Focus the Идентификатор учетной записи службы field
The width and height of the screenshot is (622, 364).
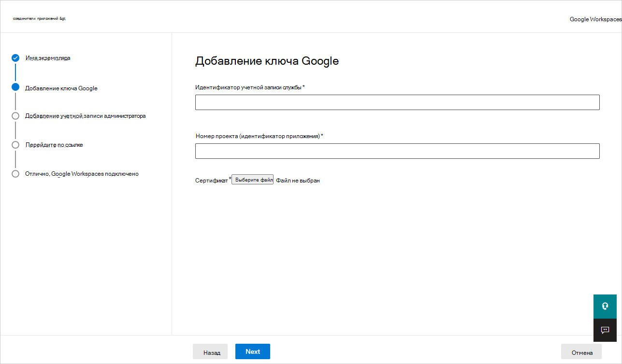click(397, 102)
